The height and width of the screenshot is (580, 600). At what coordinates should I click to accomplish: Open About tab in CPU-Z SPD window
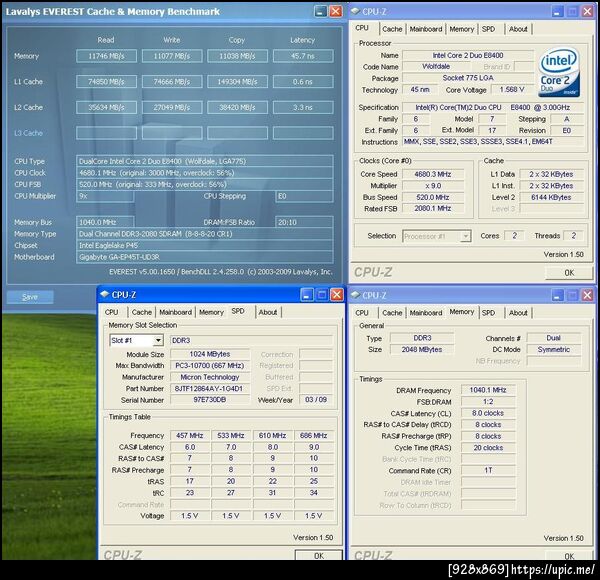267,312
